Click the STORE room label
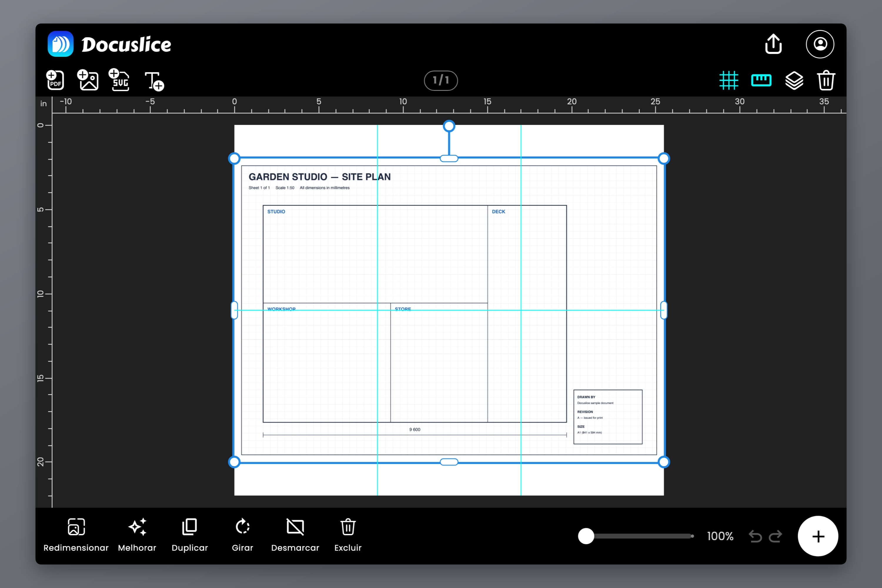Image resolution: width=882 pixels, height=588 pixels. 403,309
